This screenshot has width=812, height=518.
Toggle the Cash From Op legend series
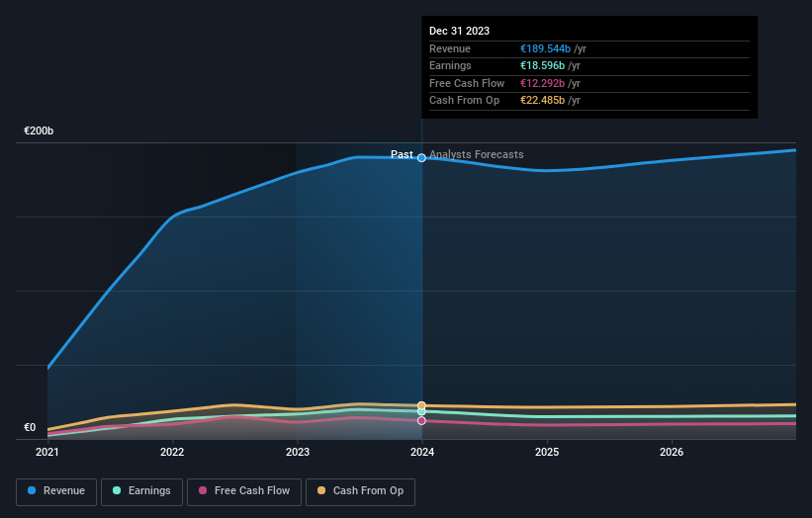pyautogui.click(x=360, y=491)
